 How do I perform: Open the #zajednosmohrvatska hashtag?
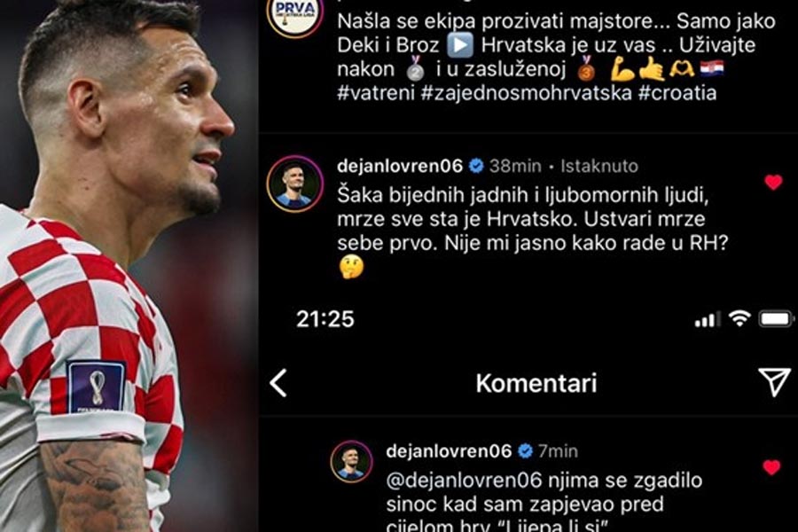(526, 93)
